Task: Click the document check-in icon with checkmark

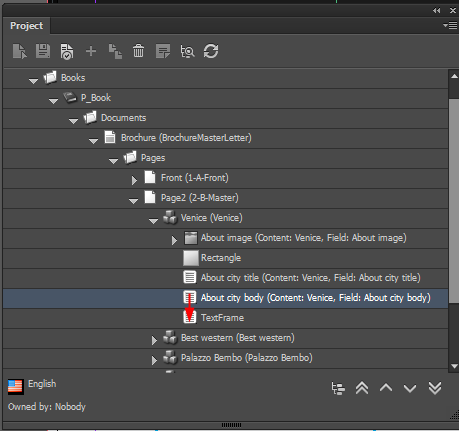Action: 67,52
